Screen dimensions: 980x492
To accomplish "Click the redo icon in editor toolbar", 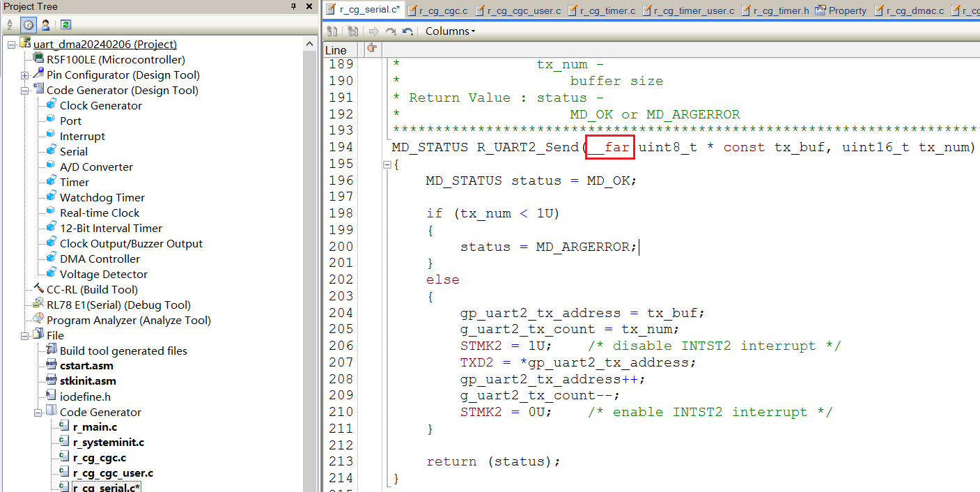I will [391, 31].
